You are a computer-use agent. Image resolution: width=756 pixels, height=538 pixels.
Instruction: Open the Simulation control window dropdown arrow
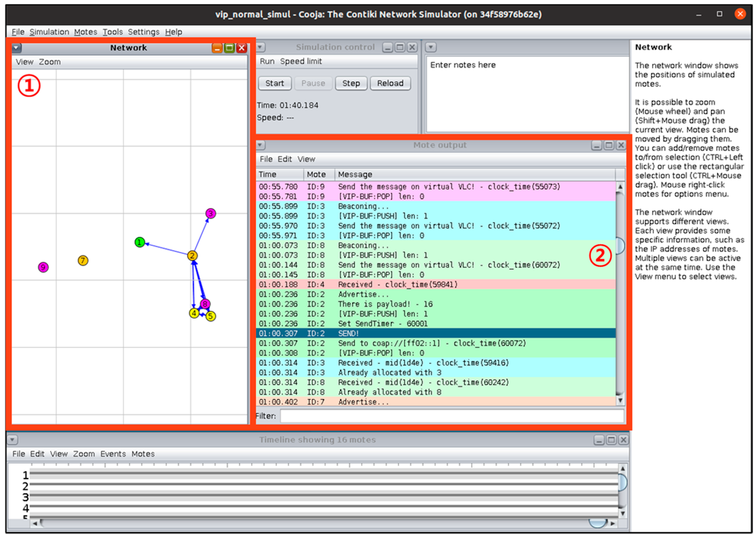pyautogui.click(x=260, y=47)
